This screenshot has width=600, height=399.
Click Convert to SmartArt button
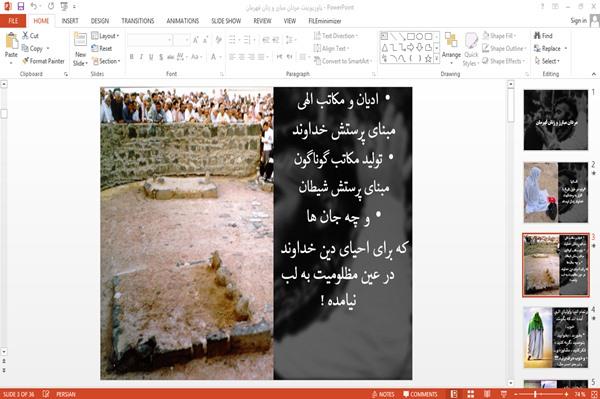tap(343, 61)
